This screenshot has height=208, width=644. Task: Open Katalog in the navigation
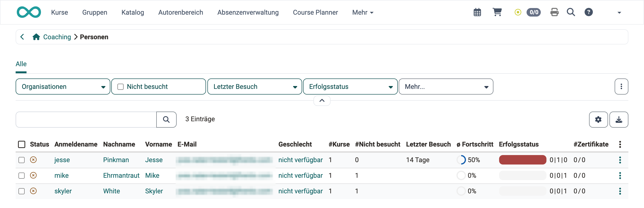tap(133, 13)
